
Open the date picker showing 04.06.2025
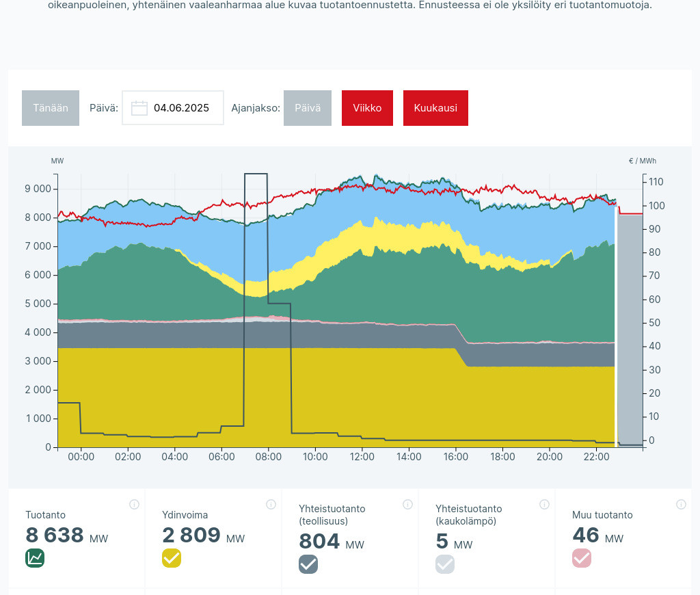pos(181,108)
